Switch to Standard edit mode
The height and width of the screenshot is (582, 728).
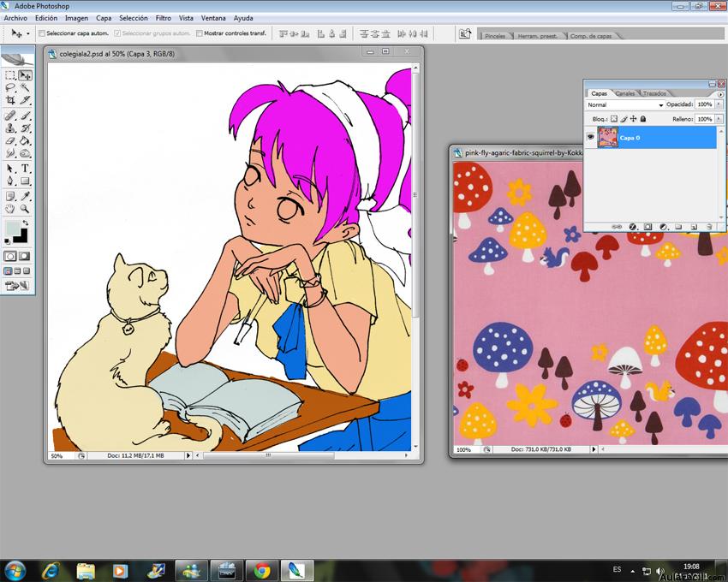tap(10, 256)
